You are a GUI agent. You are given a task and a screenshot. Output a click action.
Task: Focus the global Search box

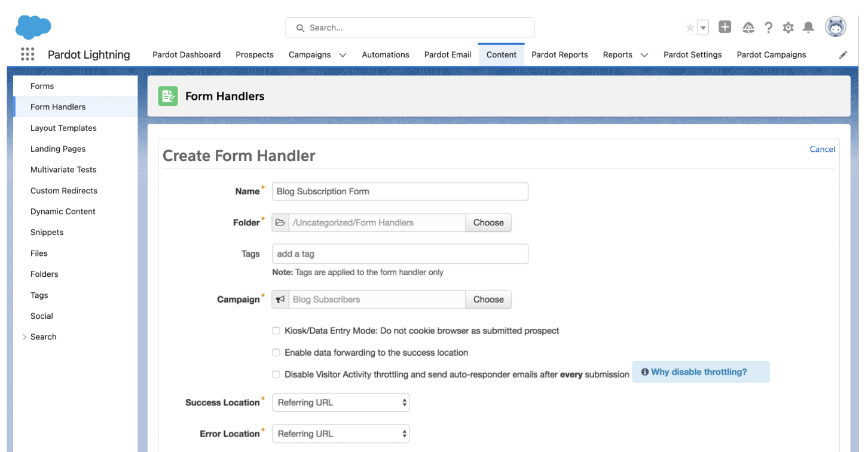click(410, 28)
